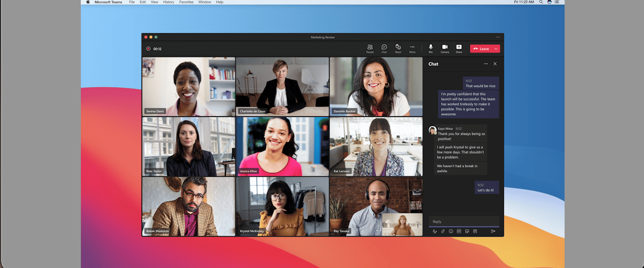The height and width of the screenshot is (268, 644).
Task: Open the Help menu
Action: coord(220,2)
